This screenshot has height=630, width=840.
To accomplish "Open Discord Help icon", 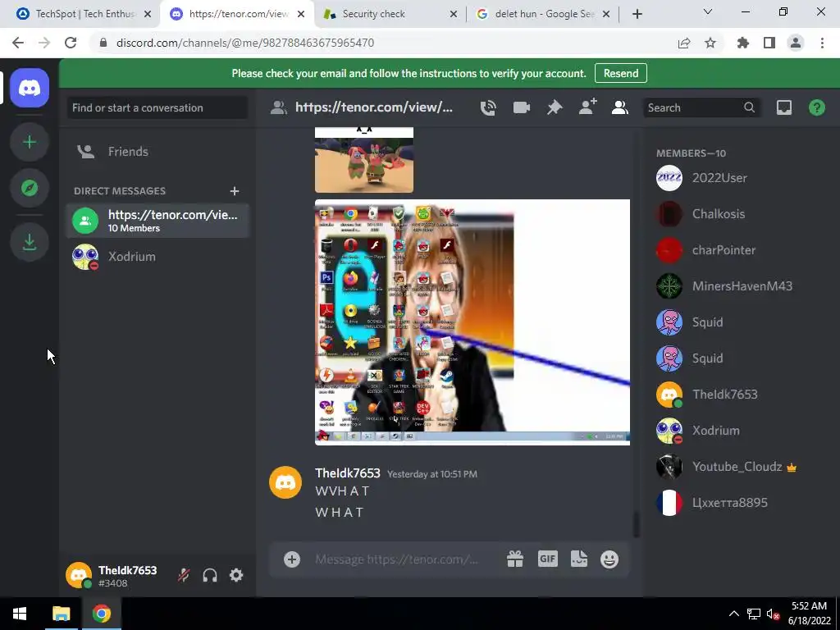I will pos(817,107).
